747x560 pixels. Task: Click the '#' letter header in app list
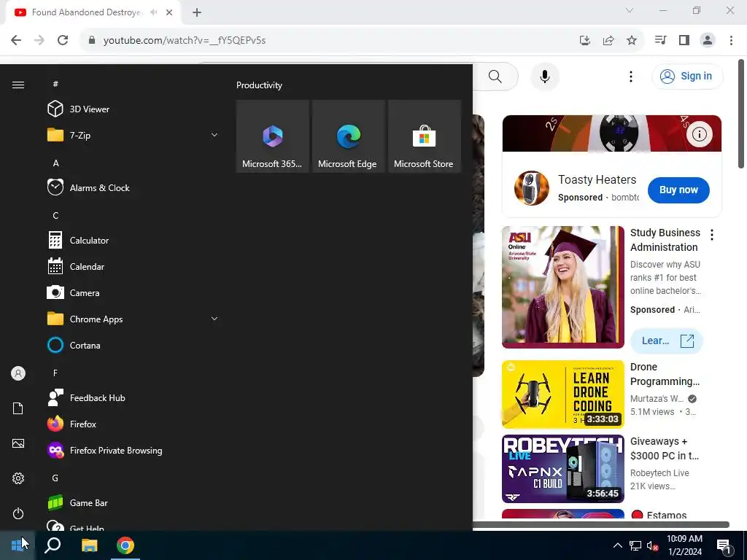point(55,84)
